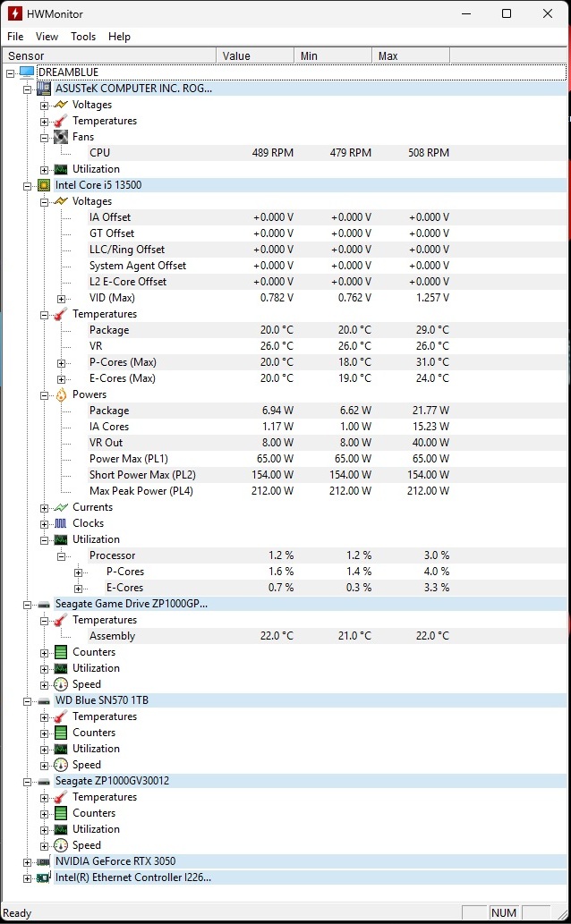Collapse the DREAMBLUE root node
The height and width of the screenshot is (924, 571).
(10, 73)
